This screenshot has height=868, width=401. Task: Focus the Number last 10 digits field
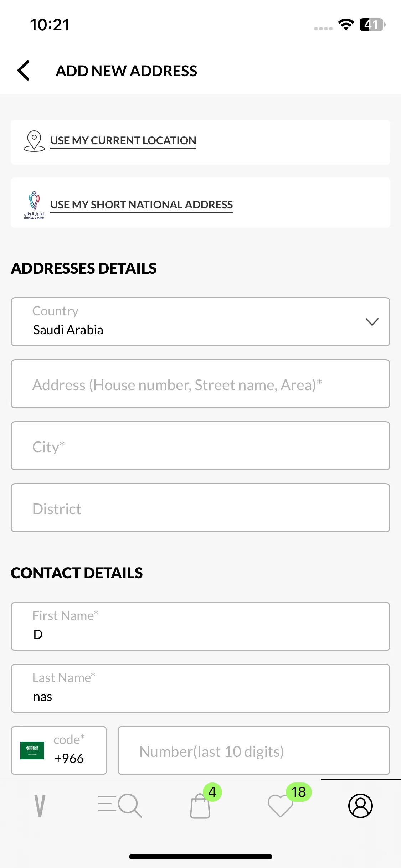[x=254, y=750]
